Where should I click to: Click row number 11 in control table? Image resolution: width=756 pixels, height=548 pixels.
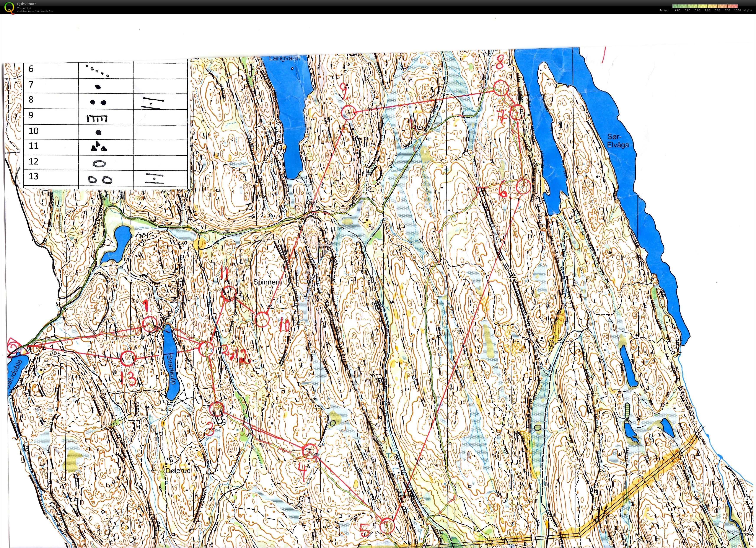click(34, 146)
